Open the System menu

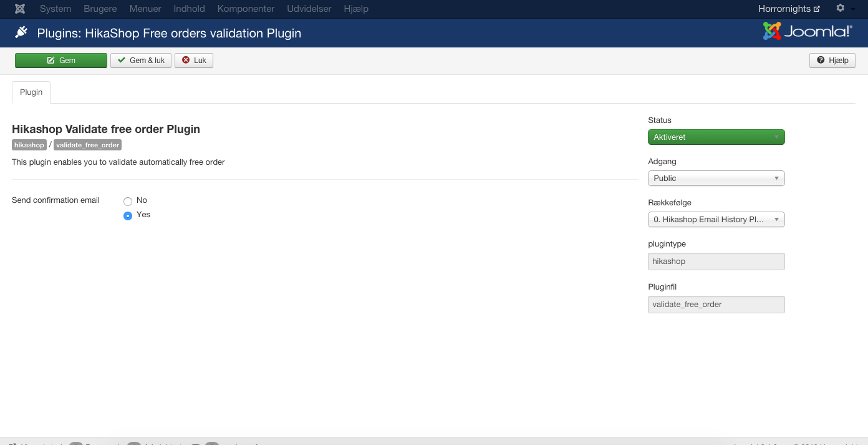[55, 9]
